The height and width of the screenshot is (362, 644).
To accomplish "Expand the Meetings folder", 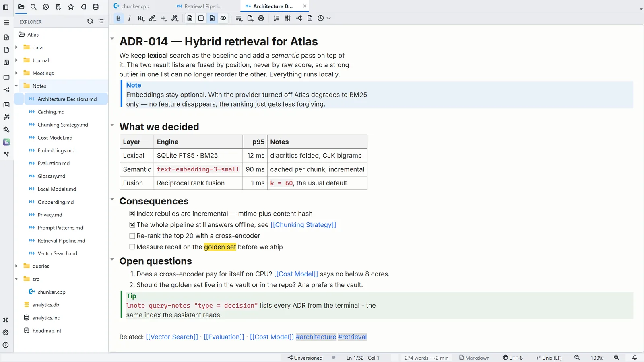I will pos(16,73).
